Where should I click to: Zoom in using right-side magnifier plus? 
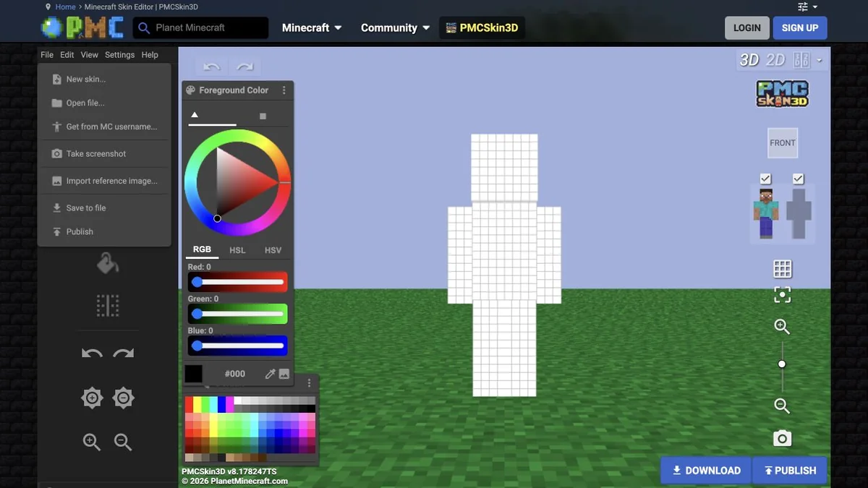coord(782,326)
